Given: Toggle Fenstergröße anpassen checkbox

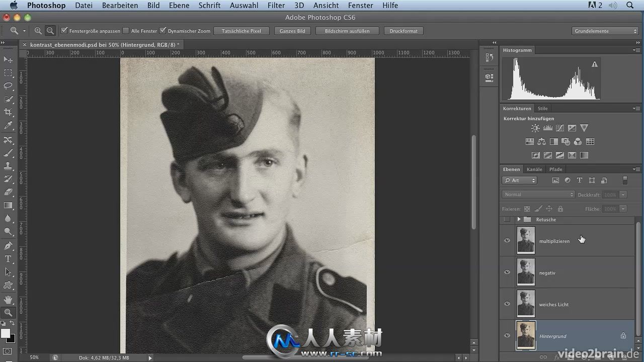Looking at the screenshot, I should (x=64, y=31).
